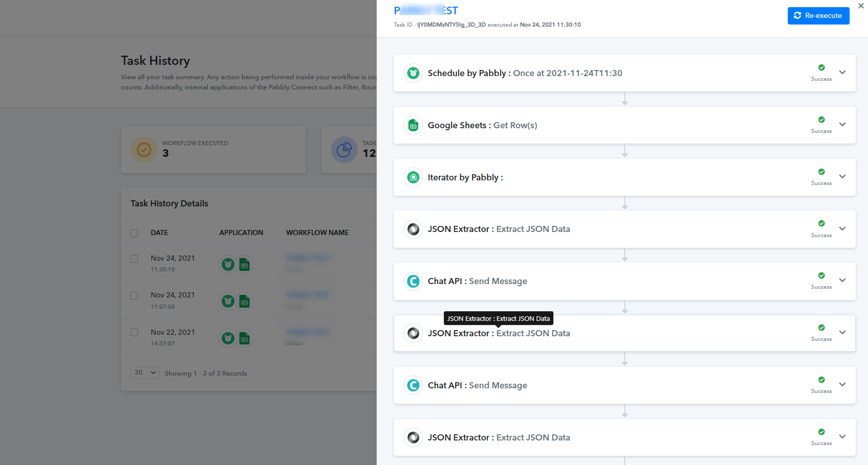Click the Google Sheets step icon in the panel

(x=413, y=125)
